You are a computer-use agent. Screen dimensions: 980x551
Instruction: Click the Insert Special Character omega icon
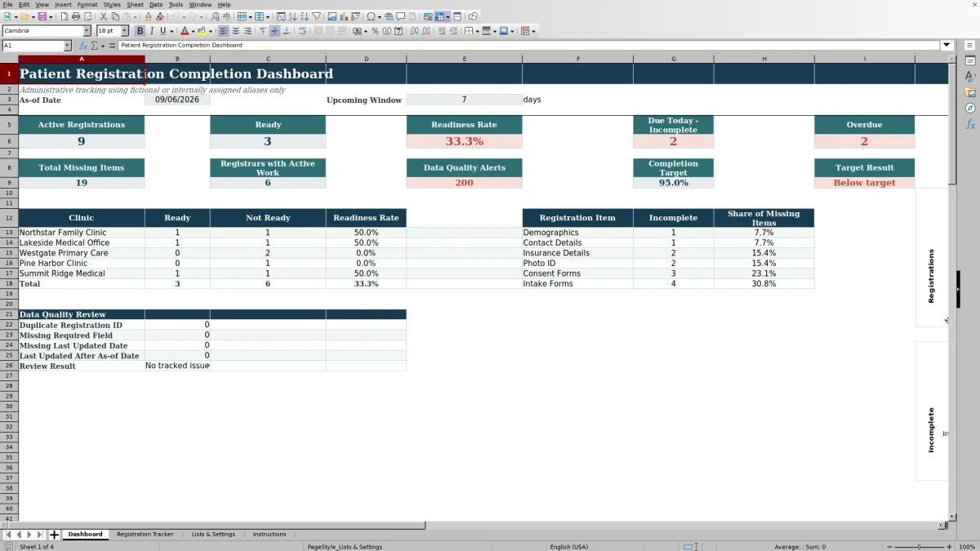(x=371, y=16)
